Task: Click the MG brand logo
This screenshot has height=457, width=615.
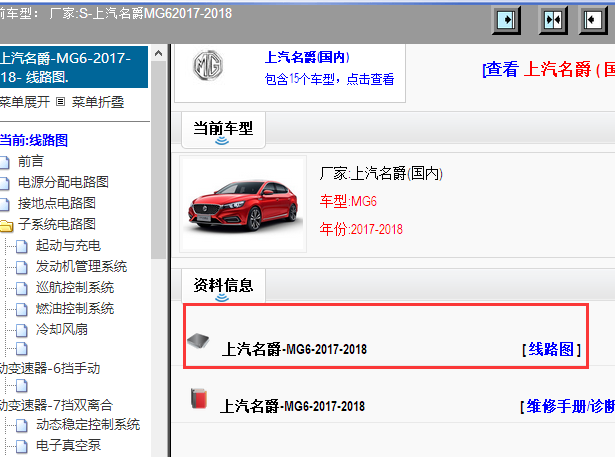Action: 208,66
